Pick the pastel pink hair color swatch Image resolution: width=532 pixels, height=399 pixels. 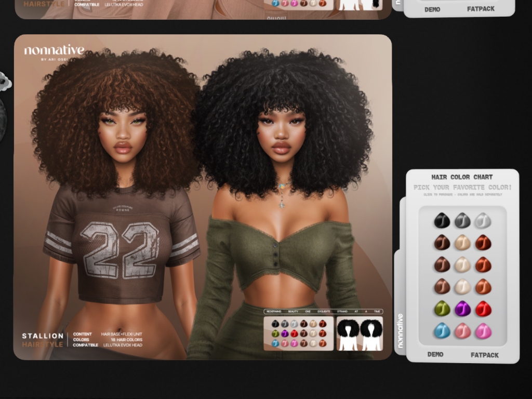[x=462, y=330]
